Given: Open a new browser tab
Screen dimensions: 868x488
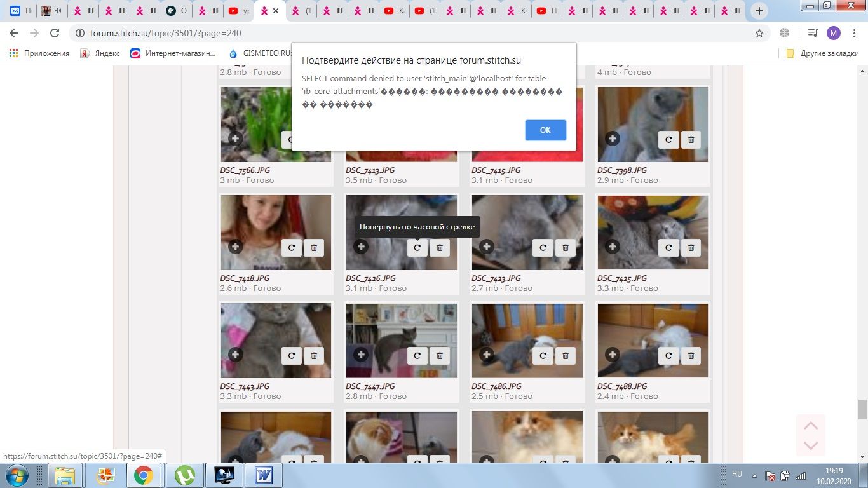Looking at the screenshot, I should pos(759,11).
